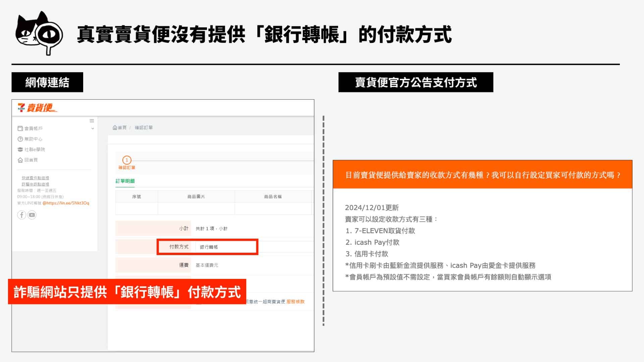
Task: Click the second underlined sidebar link
Action: (x=35, y=184)
